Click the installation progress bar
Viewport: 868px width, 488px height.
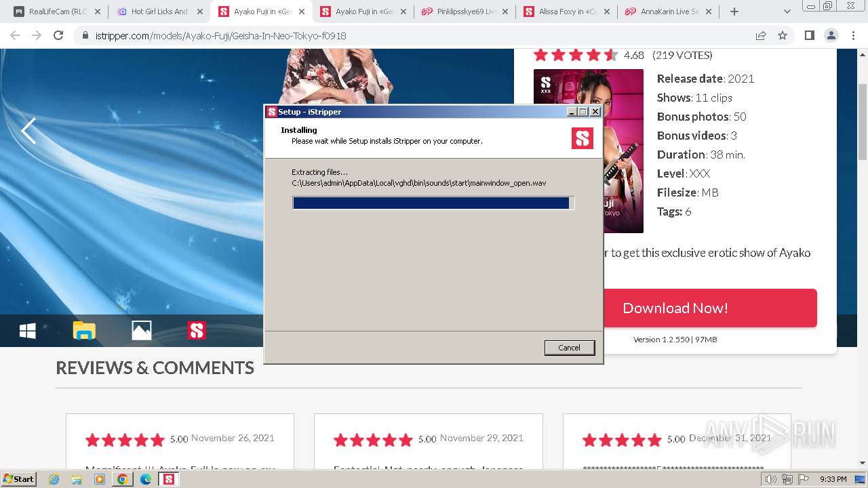tap(433, 203)
